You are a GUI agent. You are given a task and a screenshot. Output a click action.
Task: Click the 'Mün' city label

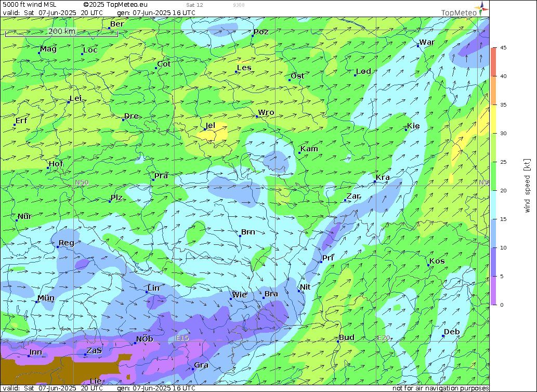[46, 298]
